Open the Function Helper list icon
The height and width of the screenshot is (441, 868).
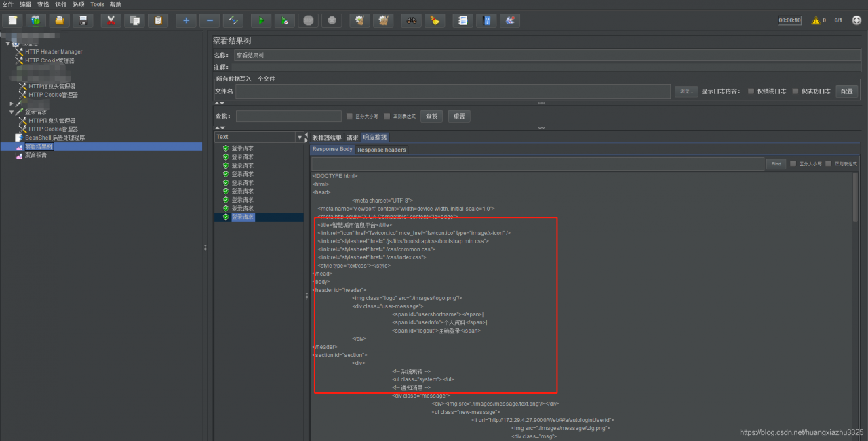pyautogui.click(x=462, y=20)
